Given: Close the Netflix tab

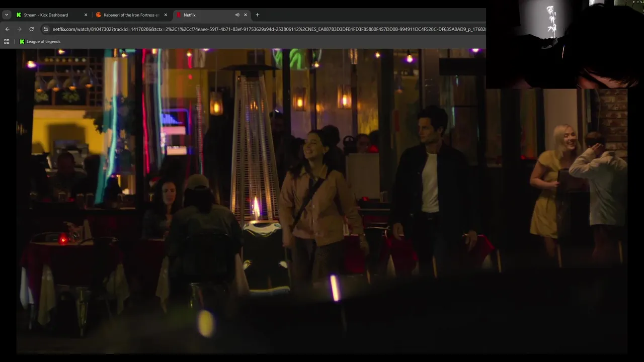Looking at the screenshot, I should click(x=246, y=15).
